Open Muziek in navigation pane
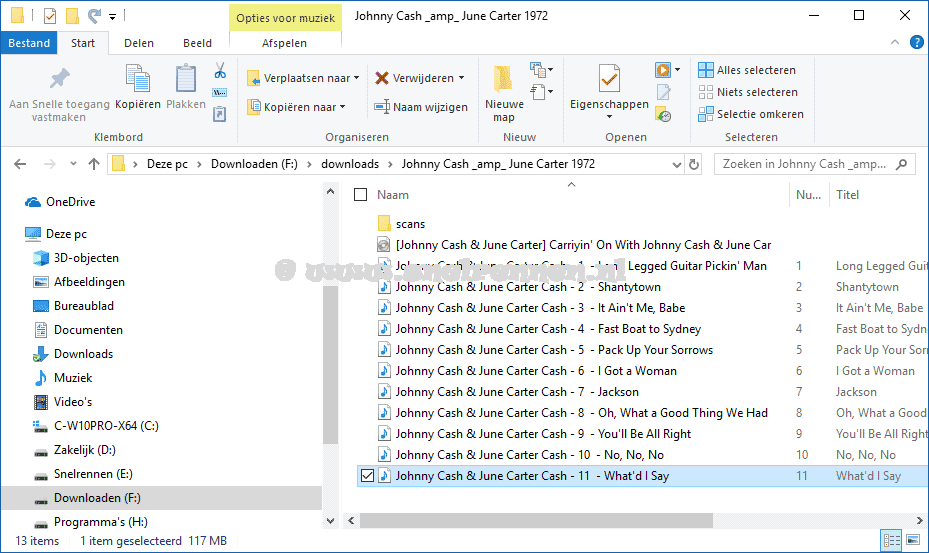Viewport: 929px width, 553px height. 73,378
